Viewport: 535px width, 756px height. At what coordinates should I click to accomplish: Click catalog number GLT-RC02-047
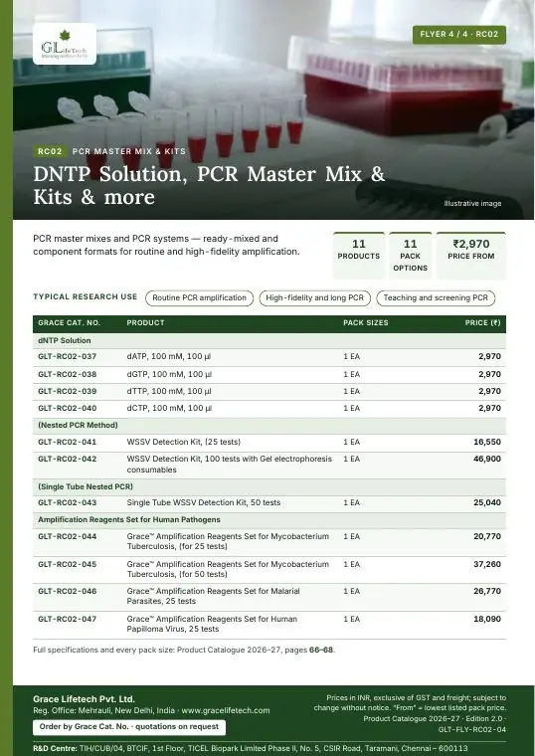click(68, 619)
